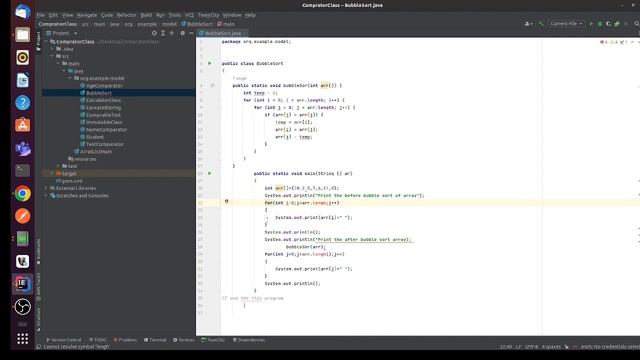640x360 pixels.
Task: Click the Search Everywhere magnifier icon
Action: point(637,24)
